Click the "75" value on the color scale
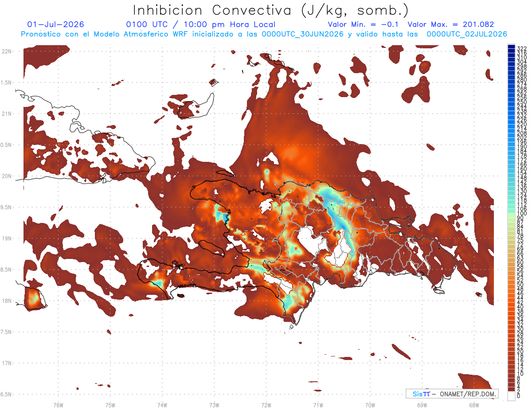This screenshot has height=411, width=532. [x=520, y=240]
